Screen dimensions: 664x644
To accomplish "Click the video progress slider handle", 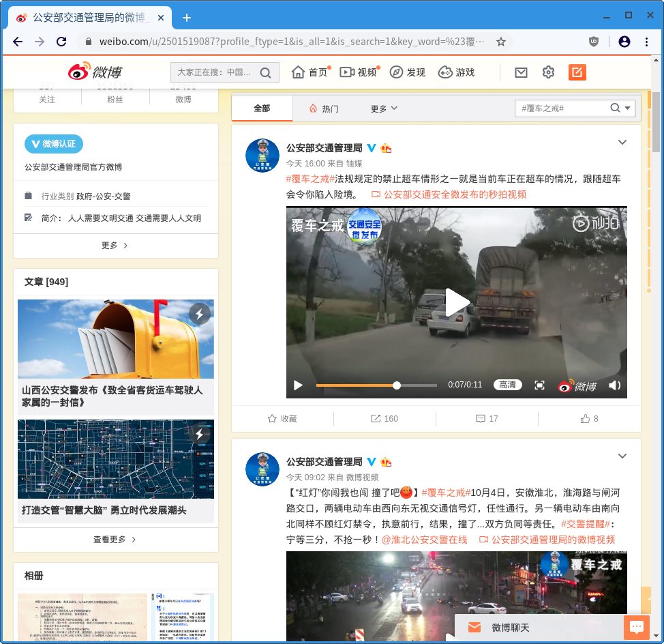I will tap(396, 385).
